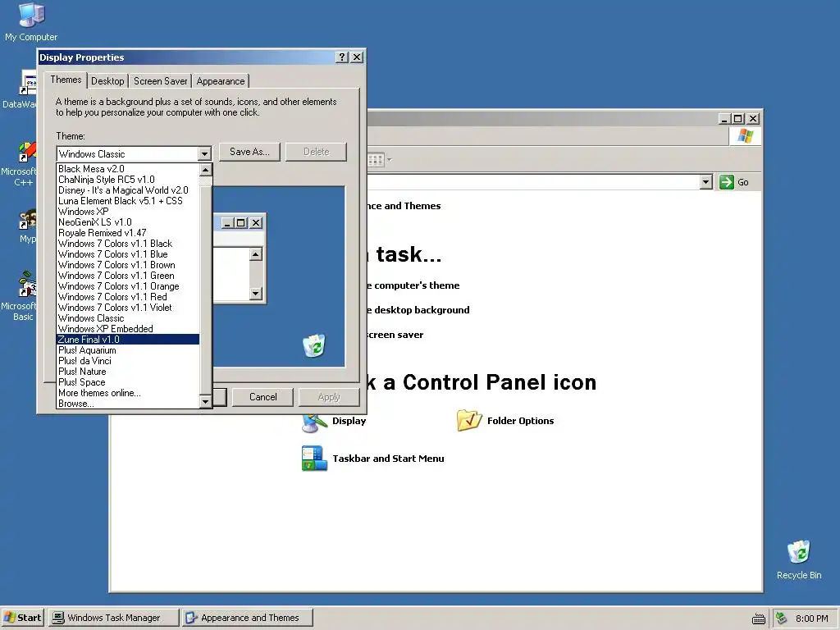Collapse the Theme dropdown arrow
Image resolution: width=840 pixels, height=630 pixels.
[x=204, y=154]
